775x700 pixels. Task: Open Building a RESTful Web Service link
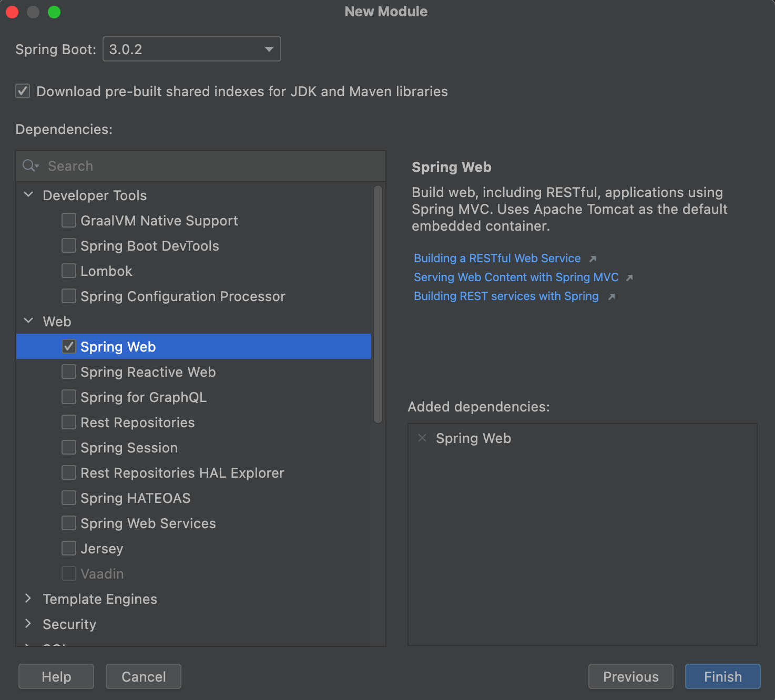tap(497, 259)
